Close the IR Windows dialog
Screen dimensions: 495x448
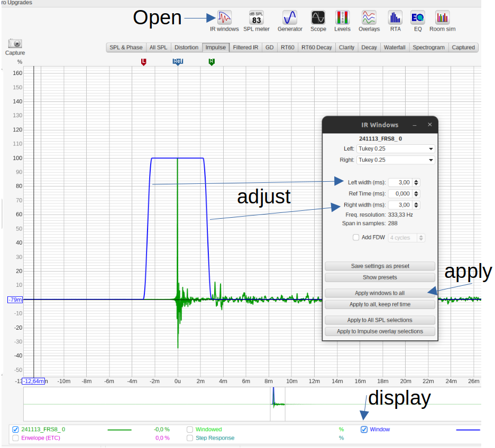(x=429, y=125)
